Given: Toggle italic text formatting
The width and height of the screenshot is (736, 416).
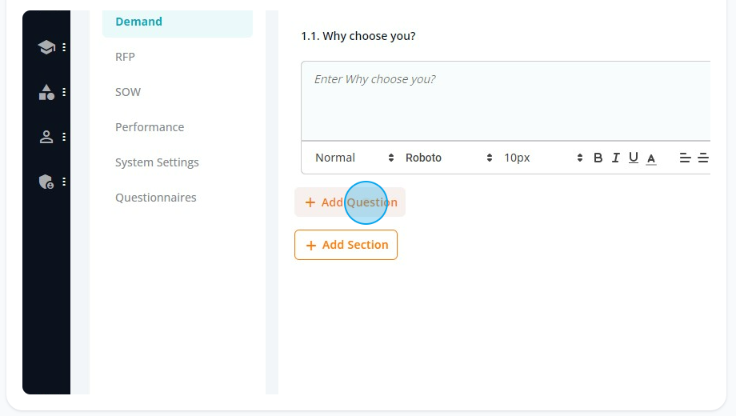Looking at the screenshot, I should click(615, 158).
